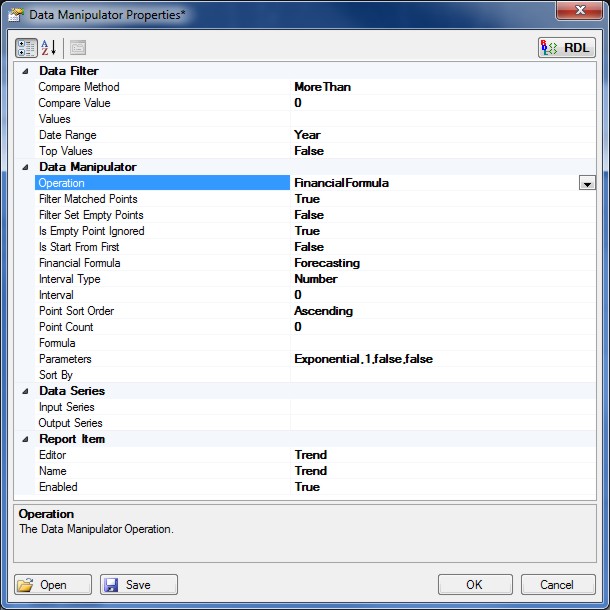Collapse the Data Filter section
Screen dimensions: 610x610
pos(25,71)
